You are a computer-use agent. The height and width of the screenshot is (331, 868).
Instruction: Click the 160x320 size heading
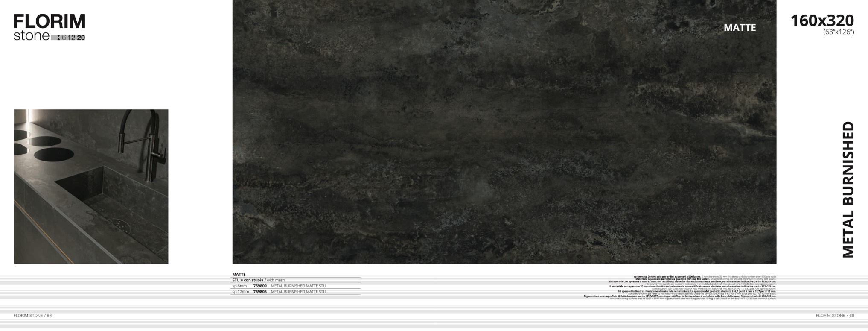[822, 21]
